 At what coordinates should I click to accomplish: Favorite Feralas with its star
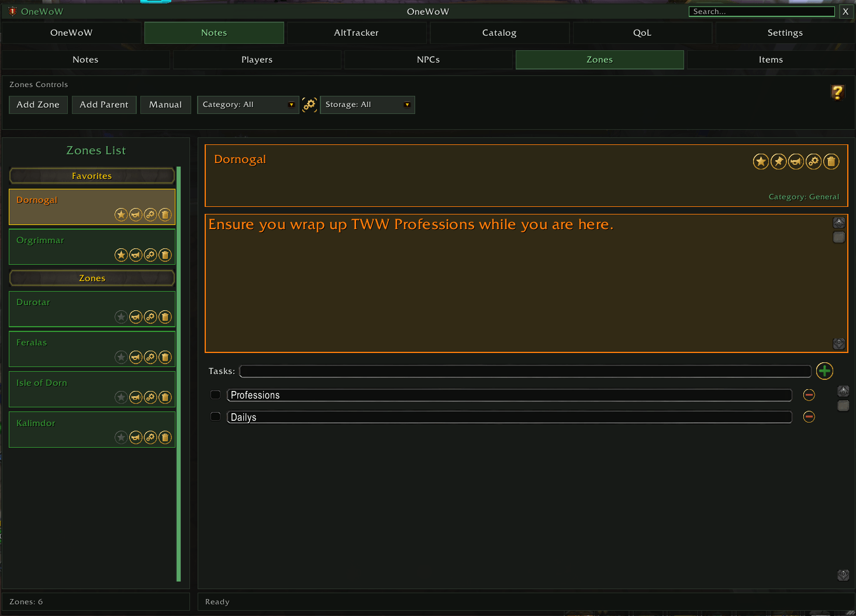coord(121,357)
